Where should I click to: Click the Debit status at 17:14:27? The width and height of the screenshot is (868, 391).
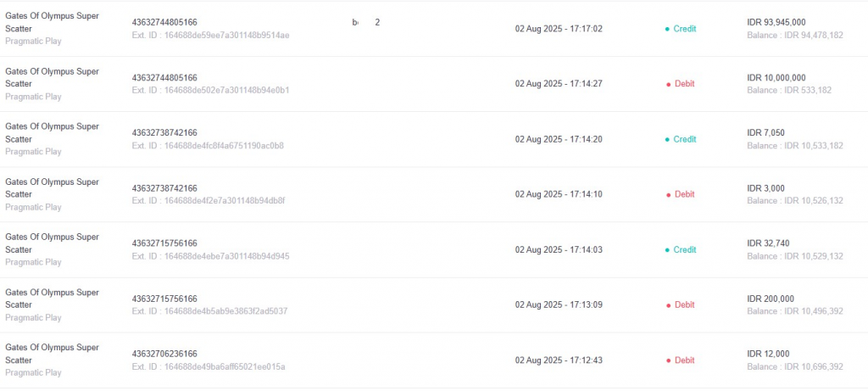[x=684, y=84]
